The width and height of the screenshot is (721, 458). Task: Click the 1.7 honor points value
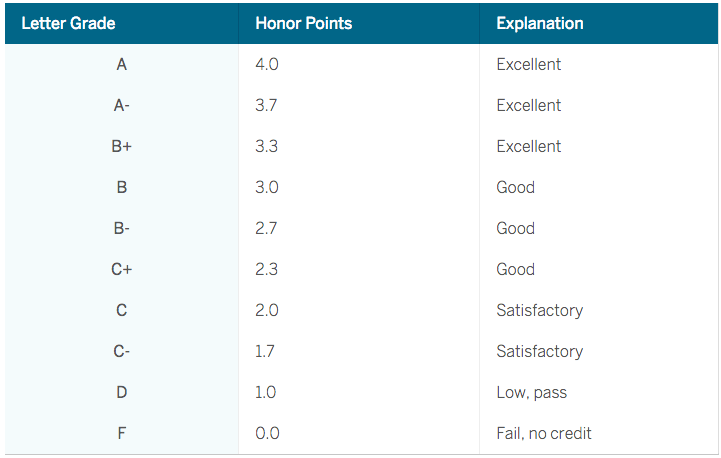click(x=265, y=351)
